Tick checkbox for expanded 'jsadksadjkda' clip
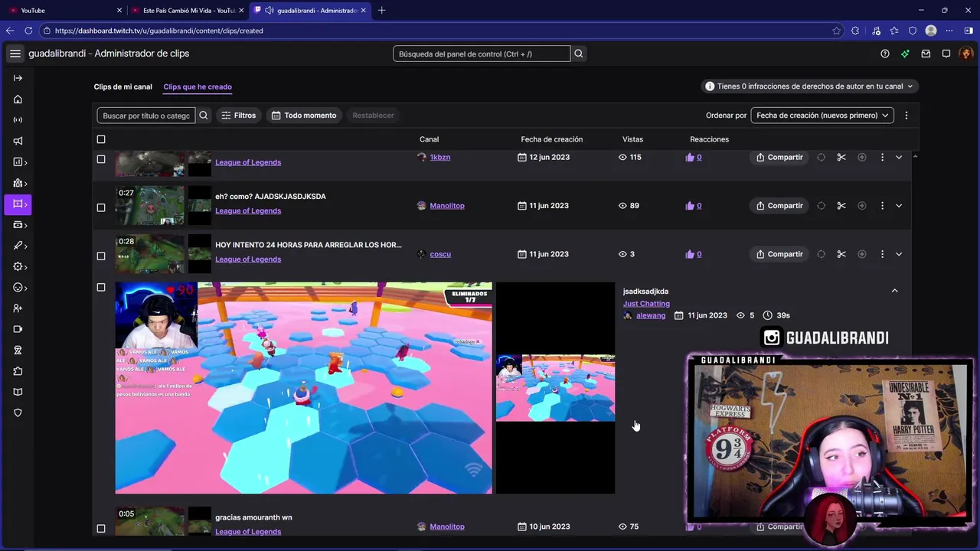Viewport: 980px width, 551px height. point(101,288)
